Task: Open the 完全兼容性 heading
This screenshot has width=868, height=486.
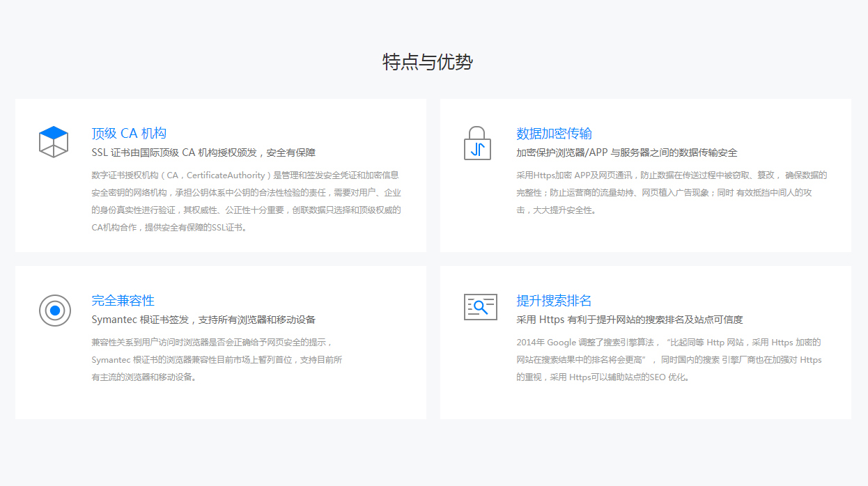Action: (123, 301)
